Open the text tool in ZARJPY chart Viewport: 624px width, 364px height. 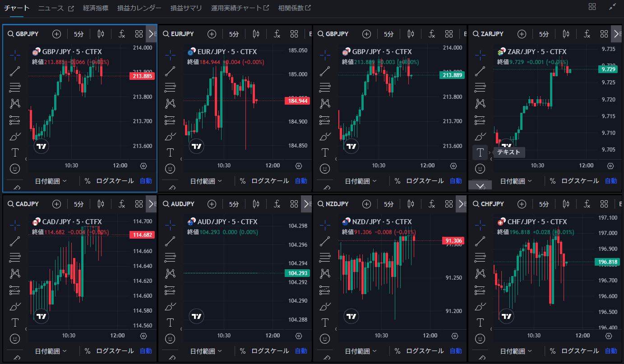(480, 152)
